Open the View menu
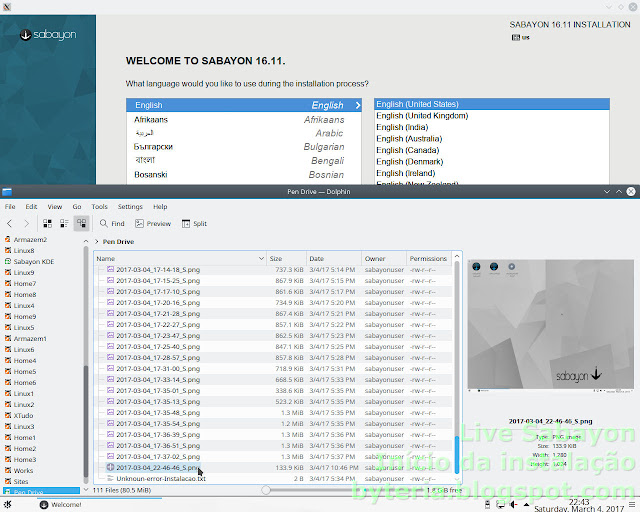 (55, 207)
